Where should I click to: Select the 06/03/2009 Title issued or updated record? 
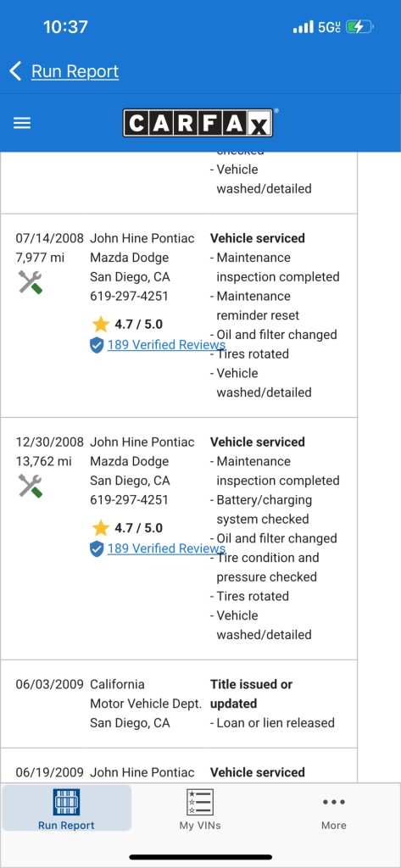(178, 704)
